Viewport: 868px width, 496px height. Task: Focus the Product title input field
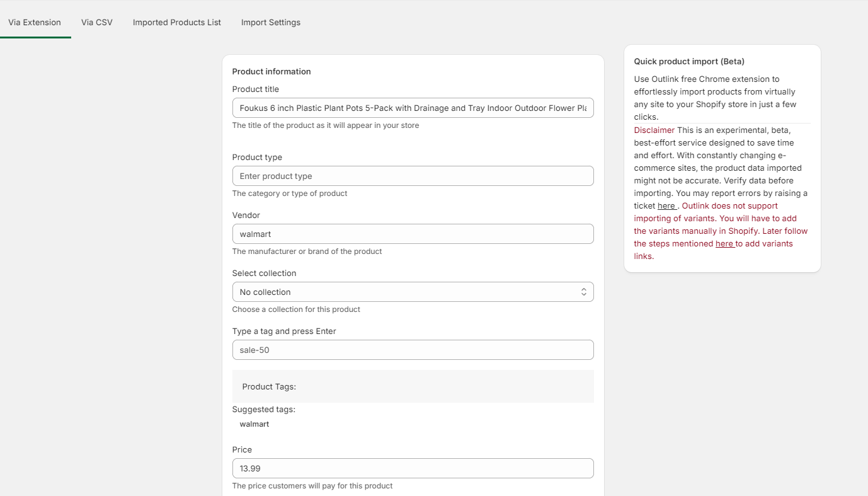413,108
